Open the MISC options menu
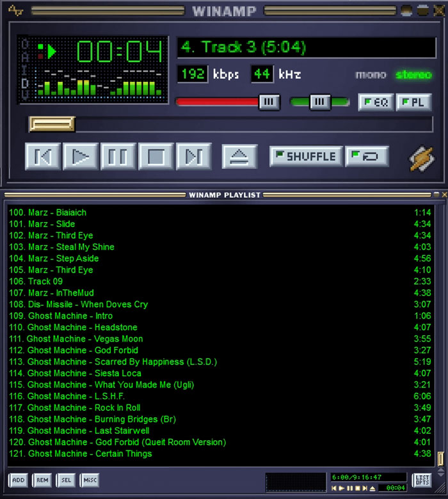Screen dimensions: 448x499 89,480
